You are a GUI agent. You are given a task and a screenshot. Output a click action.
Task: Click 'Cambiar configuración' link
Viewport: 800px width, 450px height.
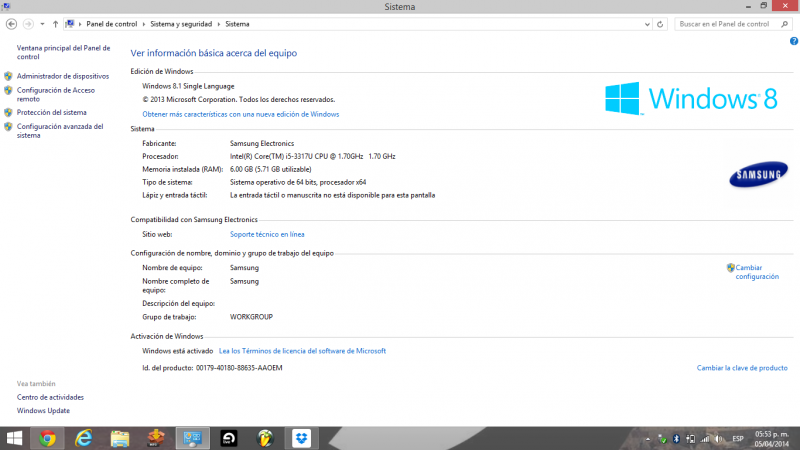[757, 272]
